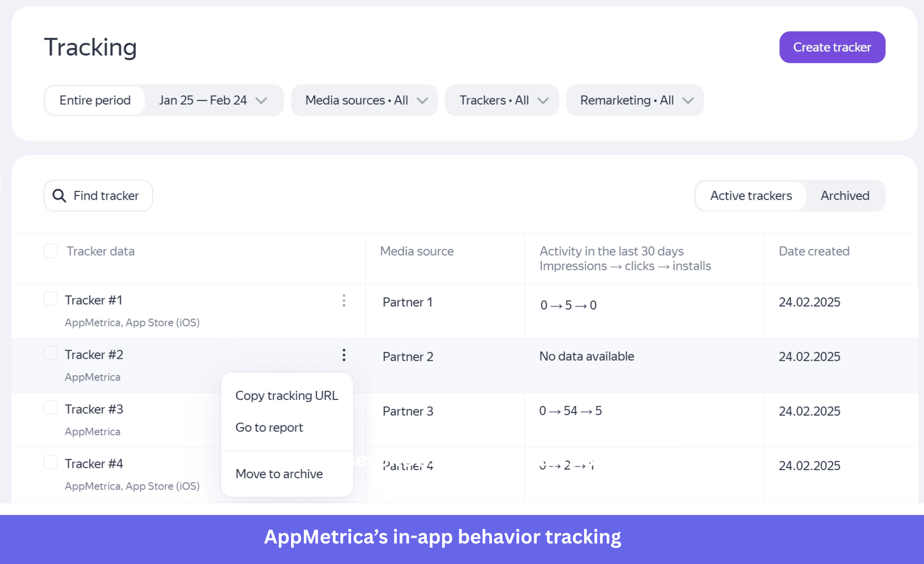Expand the Remarketing dropdown arrow

[689, 101]
